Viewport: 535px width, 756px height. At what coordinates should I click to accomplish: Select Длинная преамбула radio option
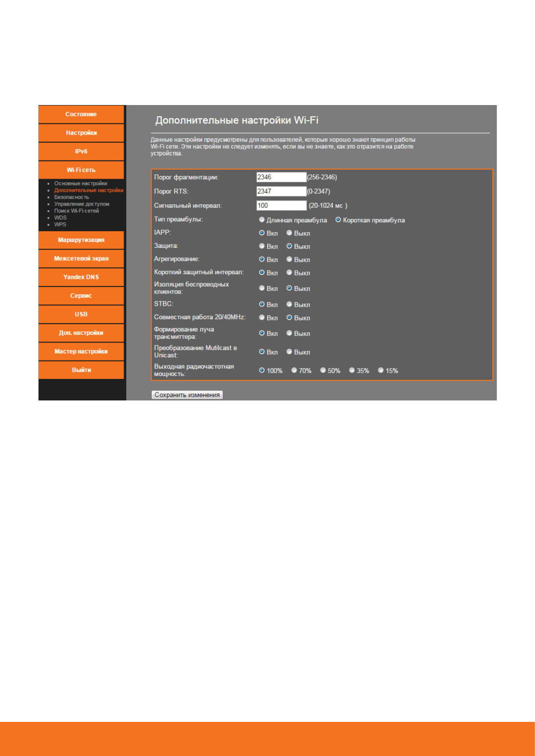[x=262, y=220]
